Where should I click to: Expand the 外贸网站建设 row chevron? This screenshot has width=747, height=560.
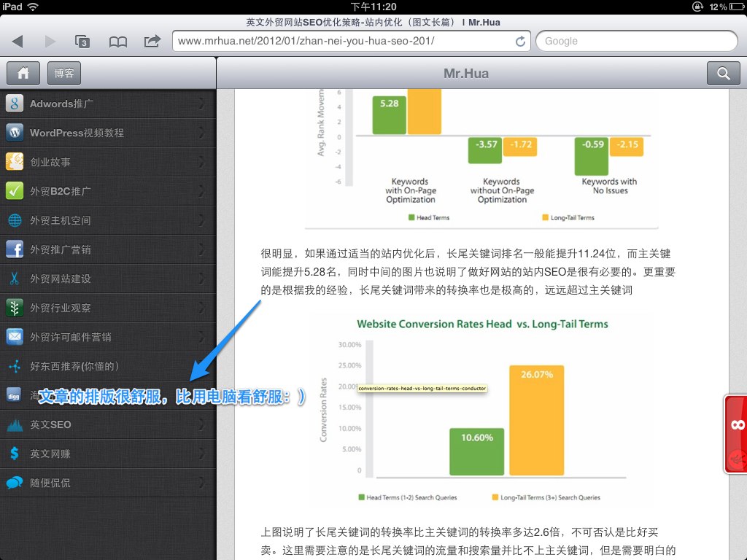pos(201,279)
